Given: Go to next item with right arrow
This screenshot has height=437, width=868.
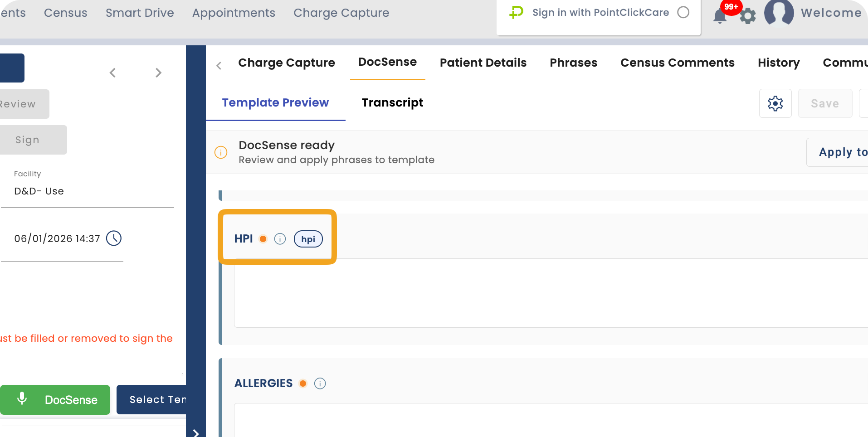Looking at the screenshot, I should (158, 73).
